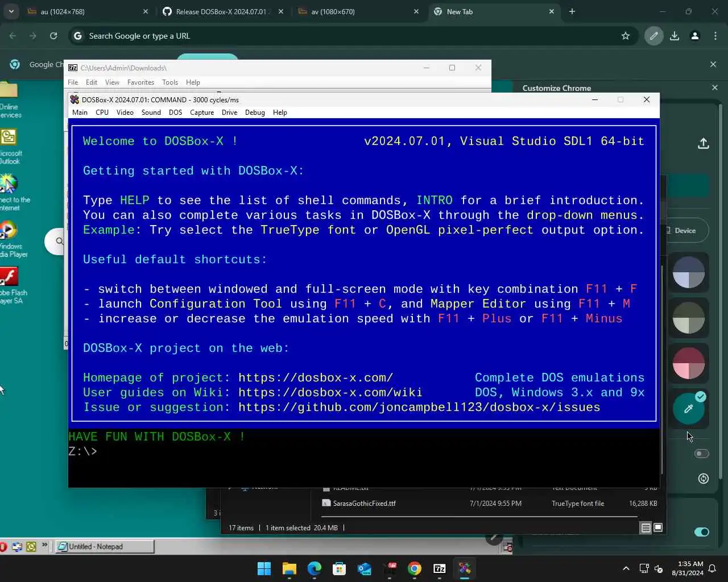Select the Device theme option
Screen dimensions: 728x582
pyautogui.click(x=686, y=230)
